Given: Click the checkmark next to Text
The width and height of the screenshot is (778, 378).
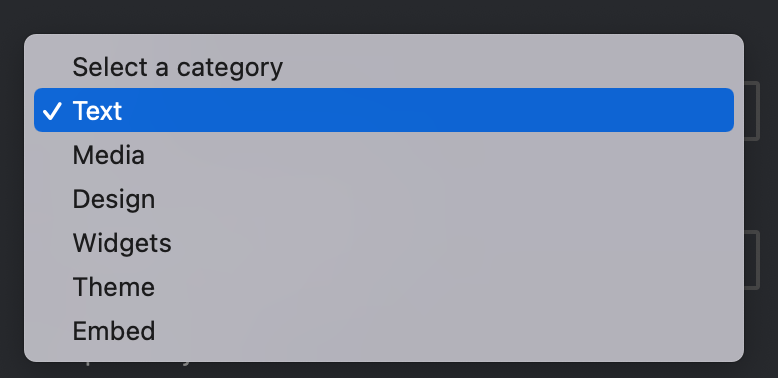Looking at the screenshot, I should point(52,111).
